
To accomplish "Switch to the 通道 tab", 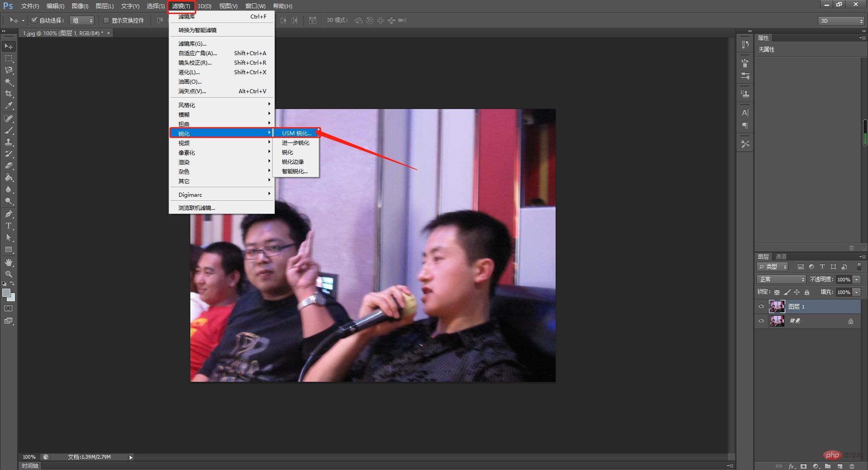I will click(x=781, y=256).
